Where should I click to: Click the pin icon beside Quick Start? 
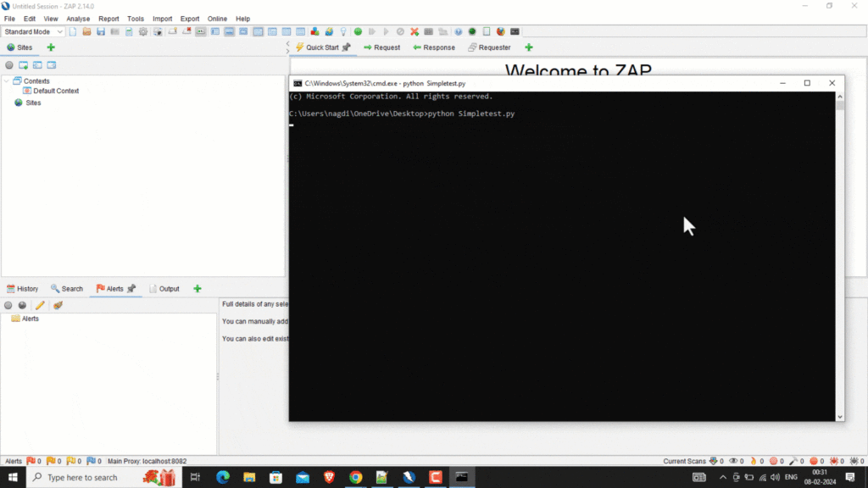[346, 47]
